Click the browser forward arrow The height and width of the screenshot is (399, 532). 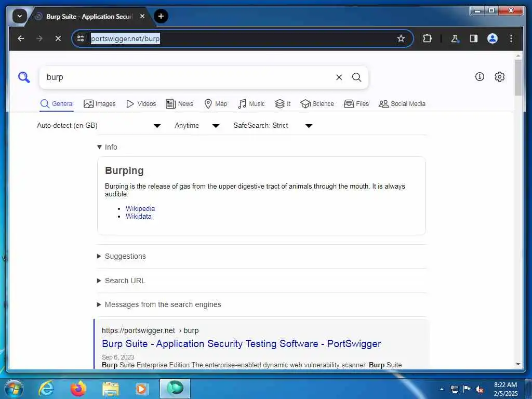coord(39,38)
